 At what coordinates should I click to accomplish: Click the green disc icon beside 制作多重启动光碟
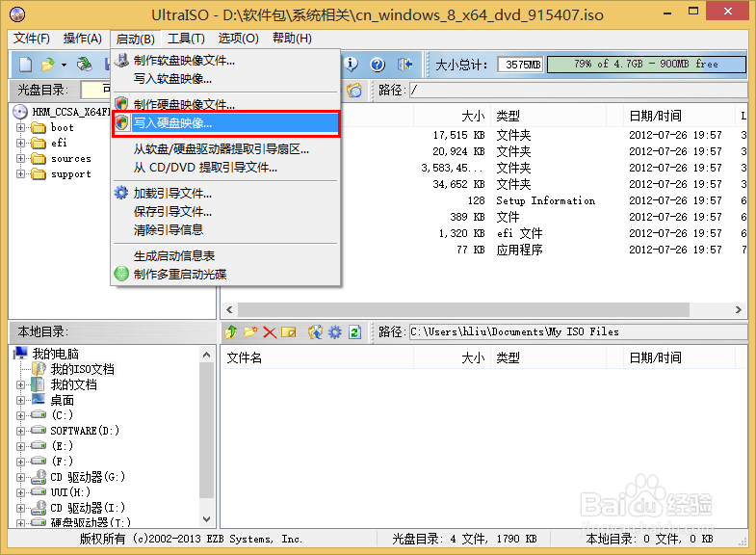(121, 274)
